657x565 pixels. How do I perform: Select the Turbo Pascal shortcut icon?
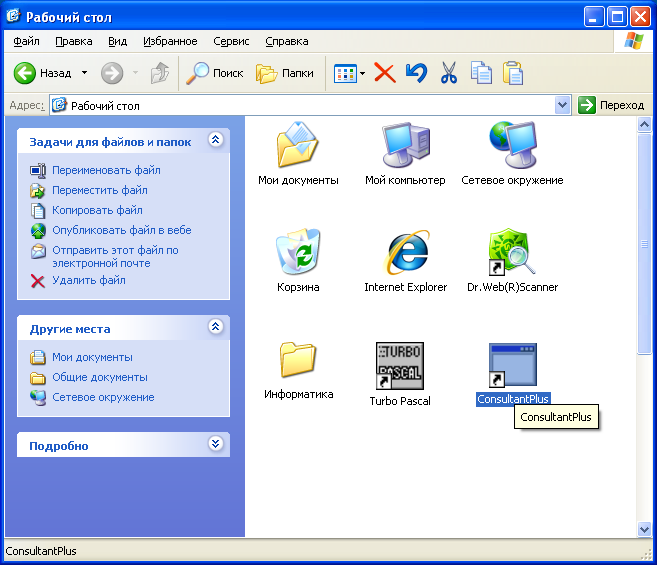pyautogui.click(x=400, y=365)
